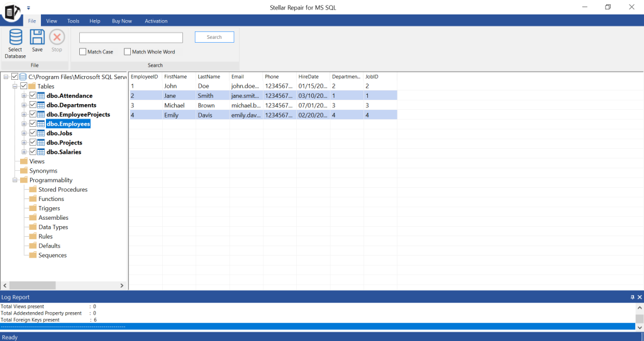Open the Activation menu tab
Image resolution: width=644 pixels, height=341 pixels.
[156, 21]
